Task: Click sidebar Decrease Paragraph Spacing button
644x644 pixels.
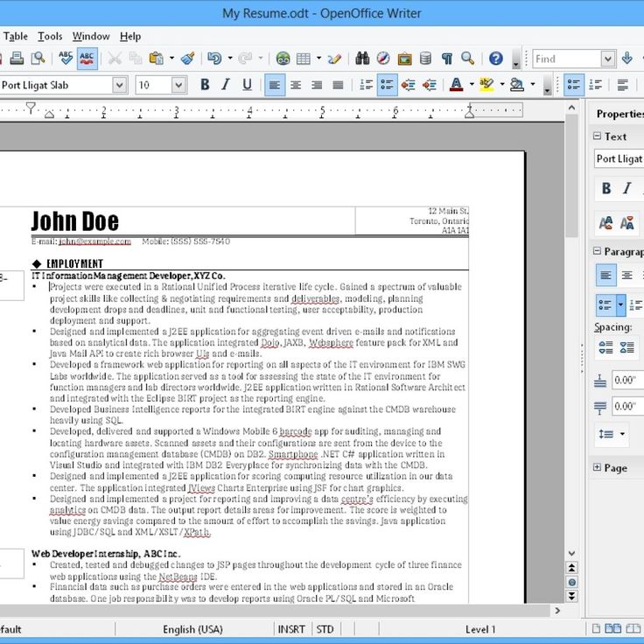Action: point(626,347)
